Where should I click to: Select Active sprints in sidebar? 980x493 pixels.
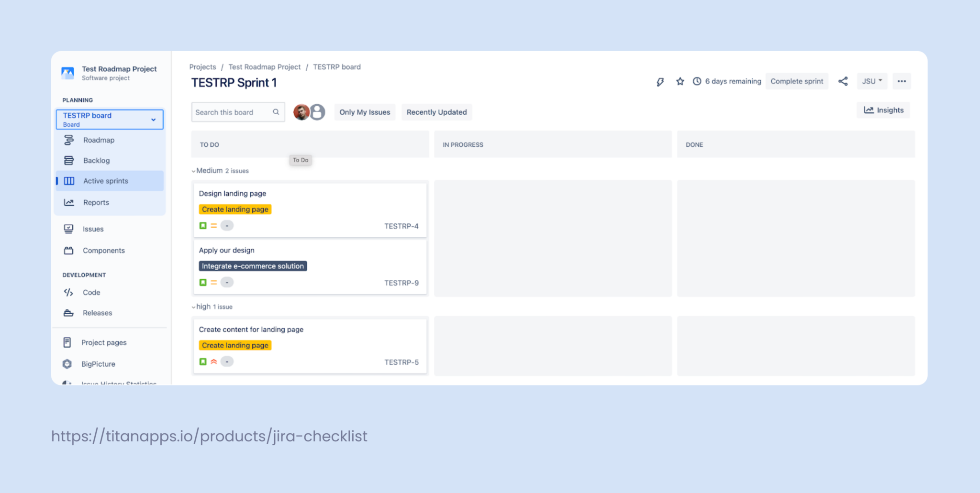(x=110, y=181)
